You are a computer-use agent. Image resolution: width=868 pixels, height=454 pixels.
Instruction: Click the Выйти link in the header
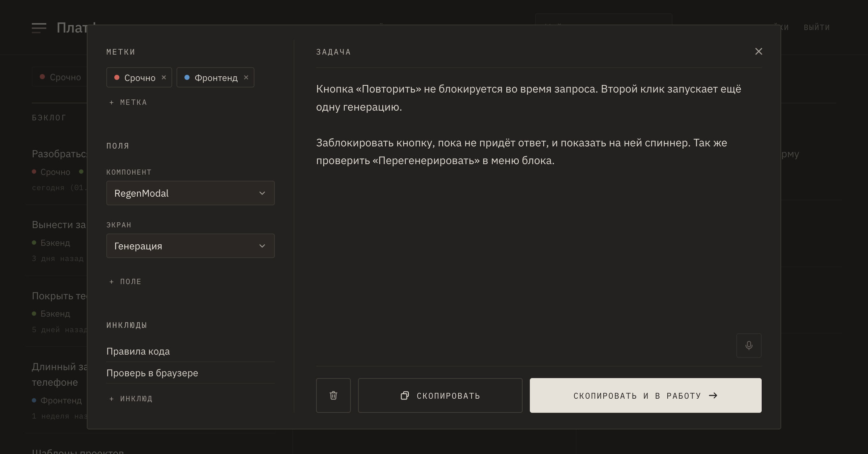[817, 27]
